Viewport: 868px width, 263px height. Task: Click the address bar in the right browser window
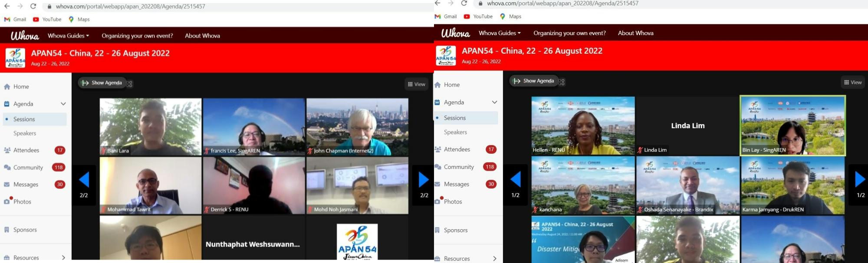click(x=671, y=3)
